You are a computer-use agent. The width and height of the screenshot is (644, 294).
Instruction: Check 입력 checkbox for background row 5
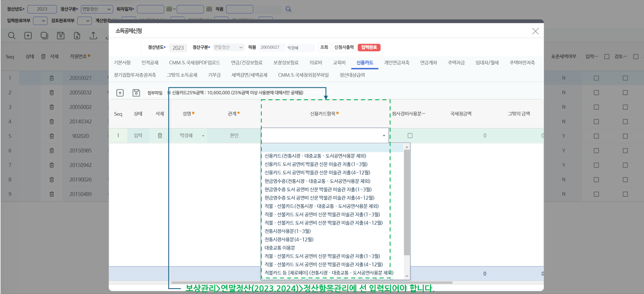point(596,136)
